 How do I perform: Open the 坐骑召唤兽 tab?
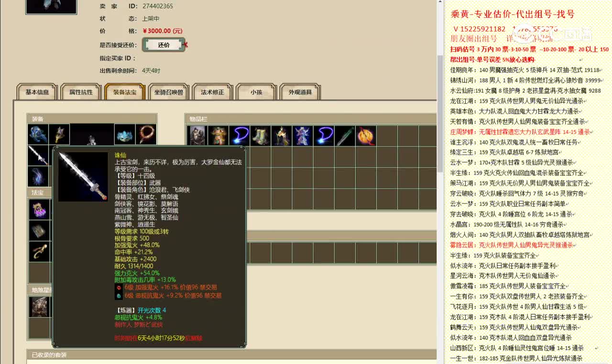[x=168, y=92]
